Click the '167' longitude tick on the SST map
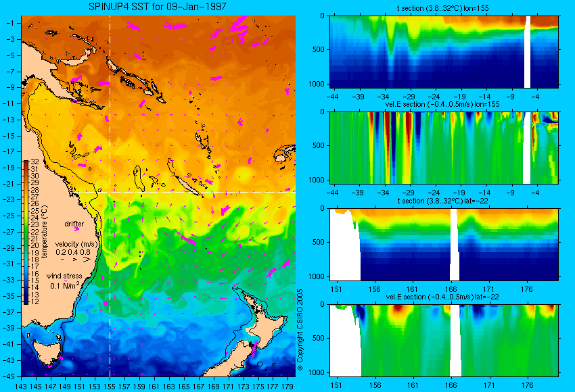 (199, 386)
